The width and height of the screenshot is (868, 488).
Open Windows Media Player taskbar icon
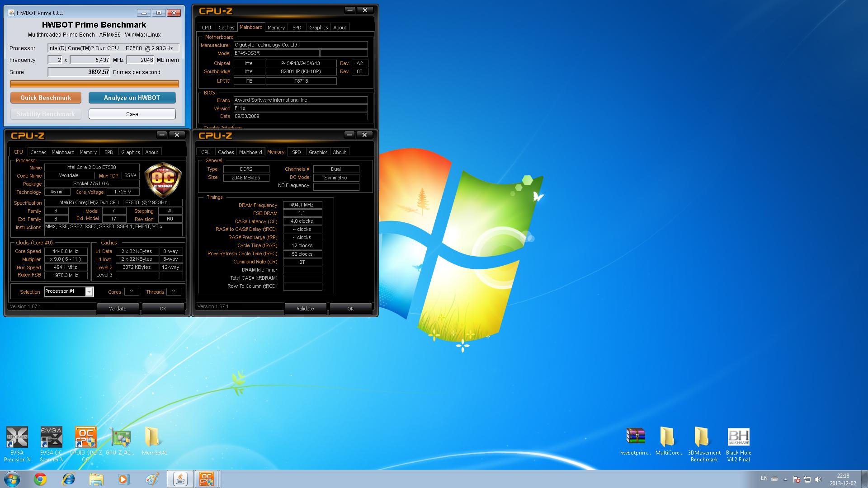point(124,479)
